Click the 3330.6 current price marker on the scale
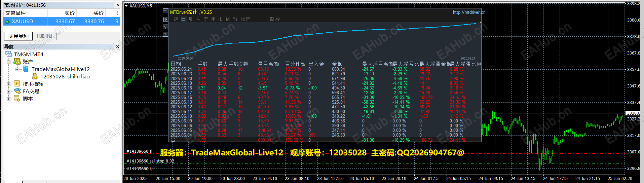 634,113
